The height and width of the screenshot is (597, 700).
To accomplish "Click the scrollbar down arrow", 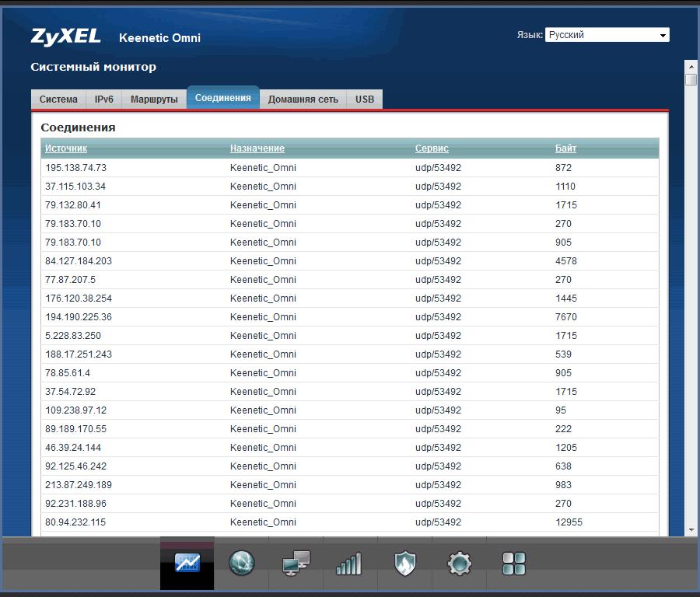I will point(691,530).
